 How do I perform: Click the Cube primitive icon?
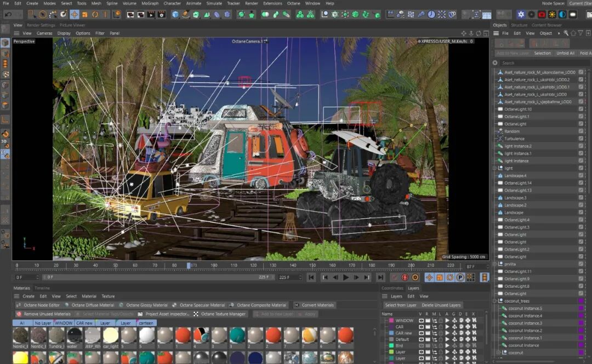pos(175,15)
